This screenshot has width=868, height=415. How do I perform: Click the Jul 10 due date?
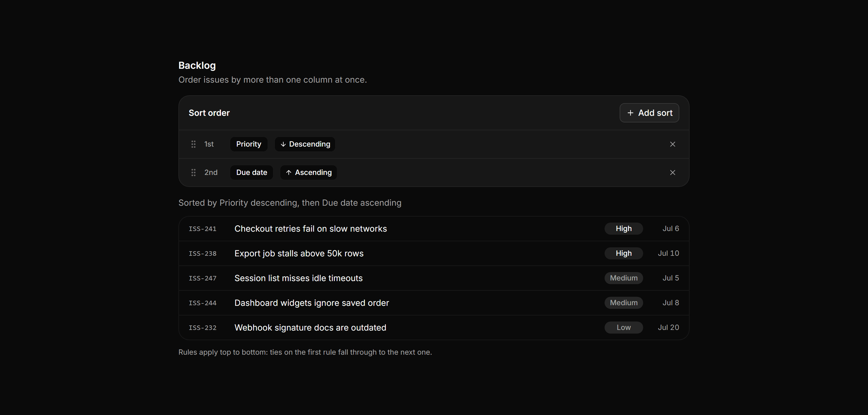click(x=668, y=253)
